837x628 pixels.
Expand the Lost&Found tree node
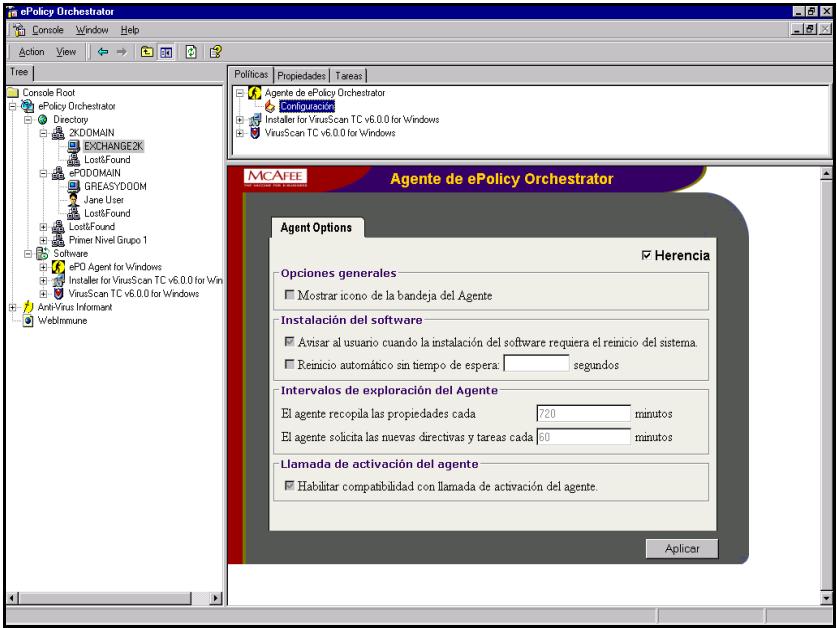(x=43, y=229)
